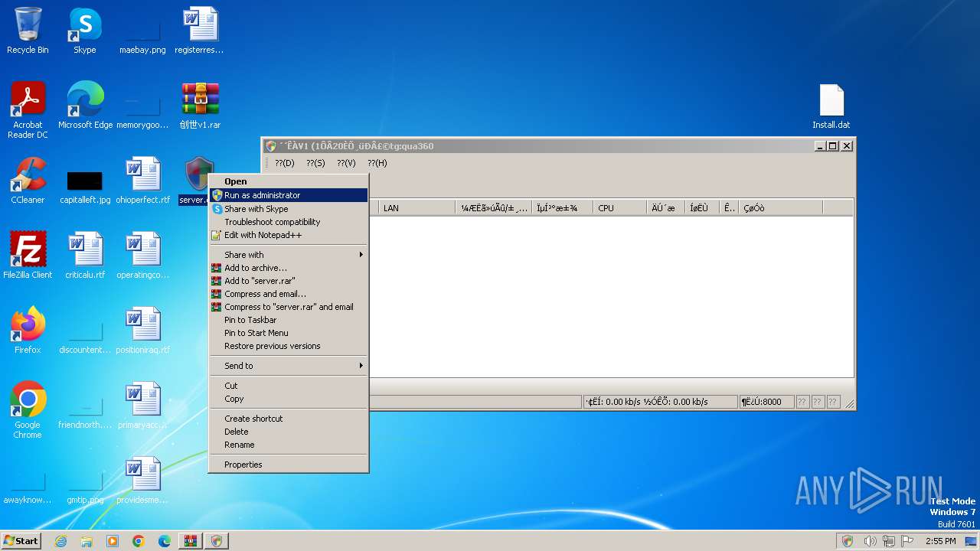
Task: Click volume icon in system tray
Action: click(870, 541)
